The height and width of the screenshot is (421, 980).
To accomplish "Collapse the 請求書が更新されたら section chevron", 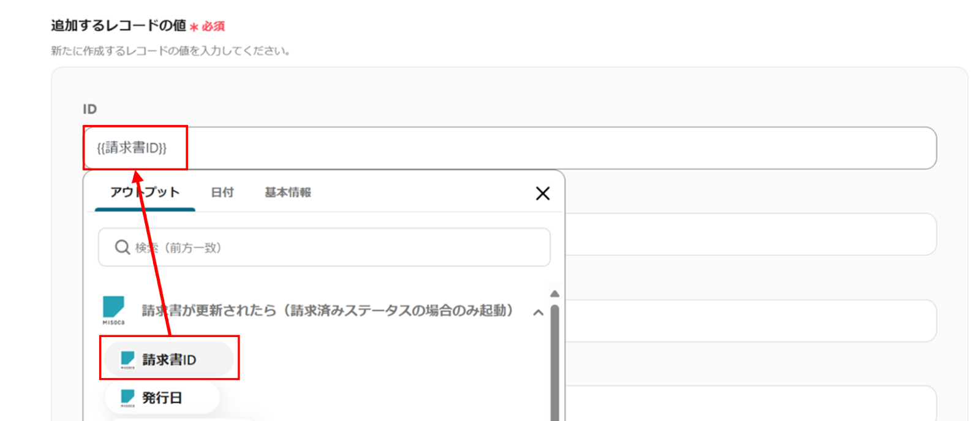I will pyautogui.click(x=538, y=313).
